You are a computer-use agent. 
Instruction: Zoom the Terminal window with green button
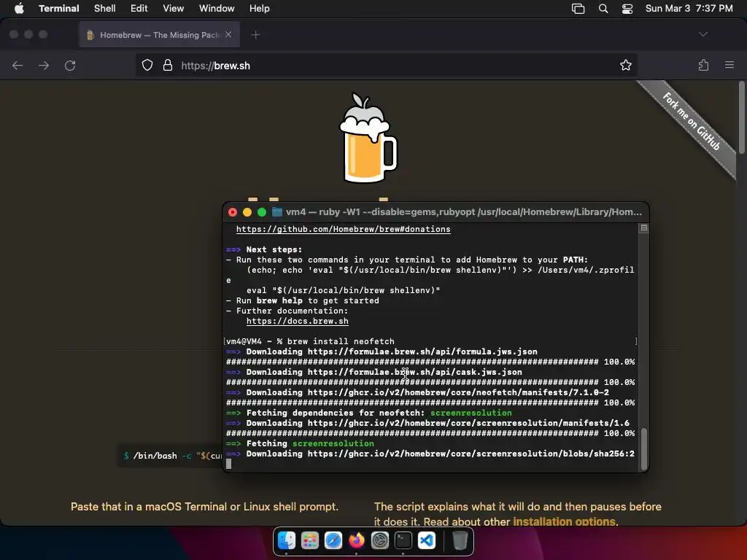[262, 212]
